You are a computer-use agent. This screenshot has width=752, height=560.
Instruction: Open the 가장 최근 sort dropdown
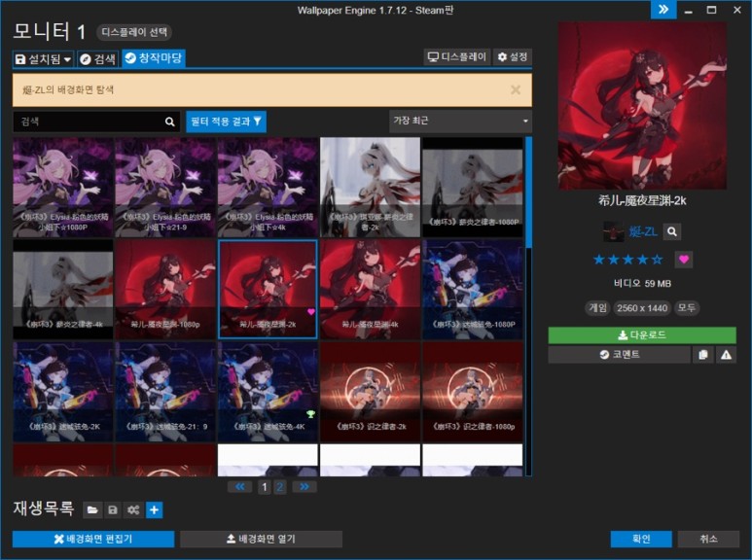pos(460,121)
